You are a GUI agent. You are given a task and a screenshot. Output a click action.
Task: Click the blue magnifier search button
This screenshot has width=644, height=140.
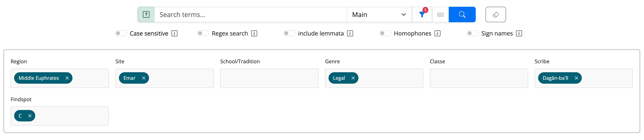(462, 14)
